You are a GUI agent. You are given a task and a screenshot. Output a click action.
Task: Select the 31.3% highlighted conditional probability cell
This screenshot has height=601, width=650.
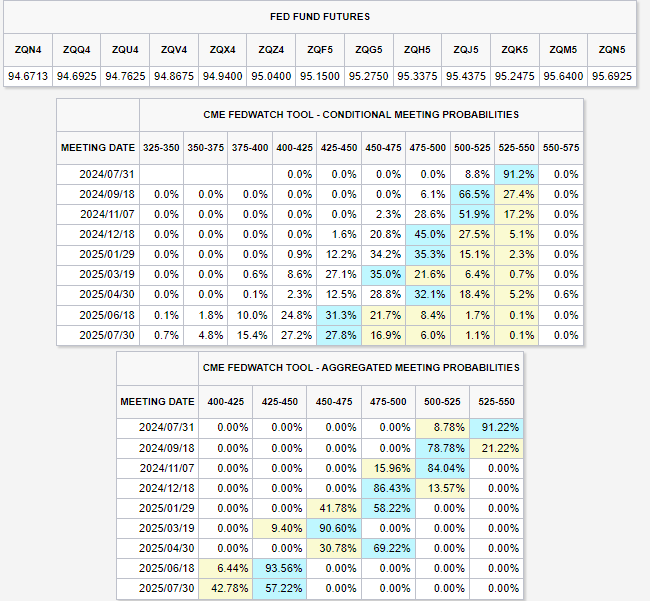click(x=339, y=314)
